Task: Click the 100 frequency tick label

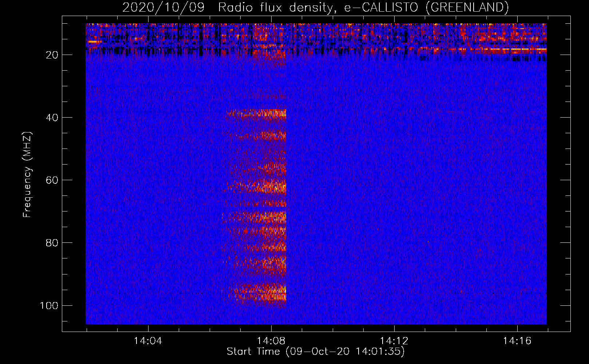Action: click(x=49, y=305)
